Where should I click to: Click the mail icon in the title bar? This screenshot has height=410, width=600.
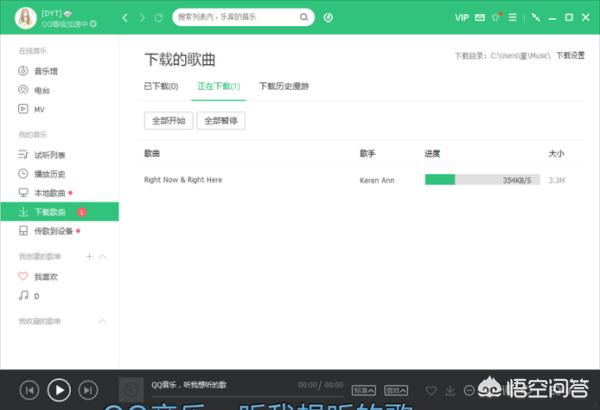click(481, 17)
